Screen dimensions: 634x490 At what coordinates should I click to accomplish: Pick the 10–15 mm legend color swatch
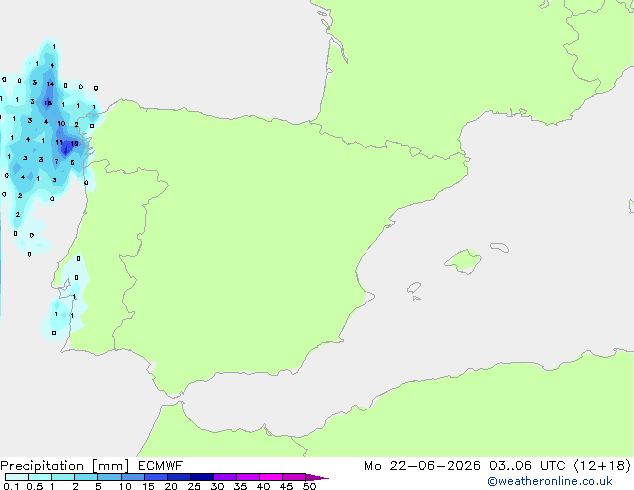[133, 477]
